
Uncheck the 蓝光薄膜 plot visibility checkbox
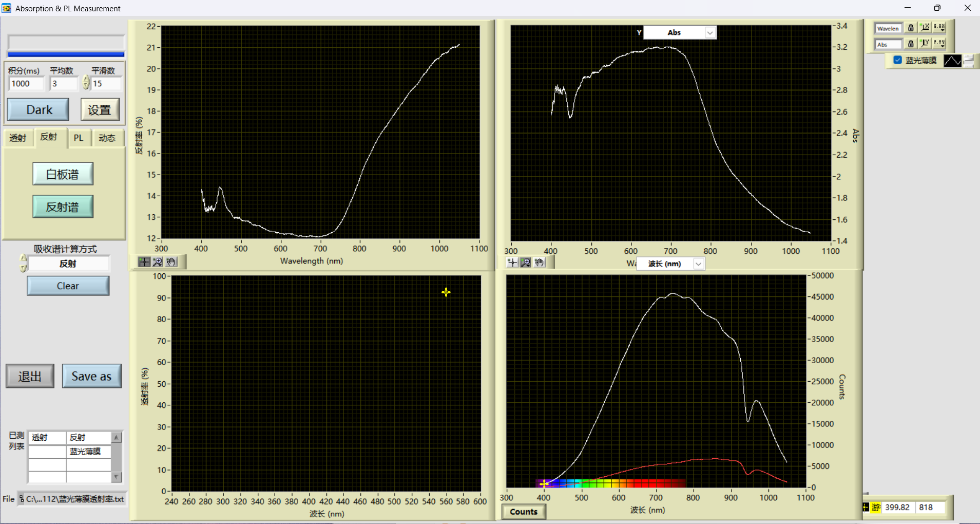pos(898,60)
